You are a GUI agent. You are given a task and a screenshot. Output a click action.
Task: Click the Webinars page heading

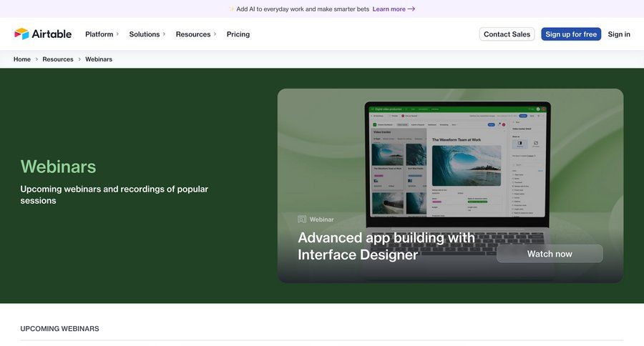click(59, 167)
